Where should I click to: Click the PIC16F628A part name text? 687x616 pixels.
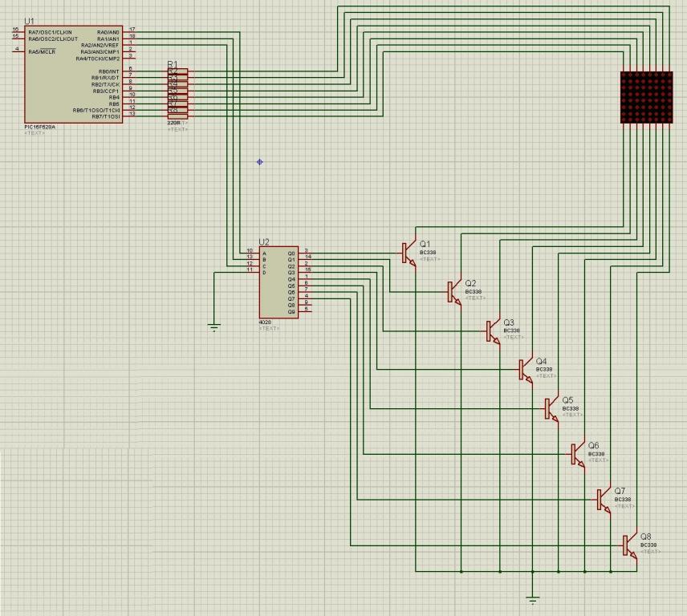tap(40, 127)
